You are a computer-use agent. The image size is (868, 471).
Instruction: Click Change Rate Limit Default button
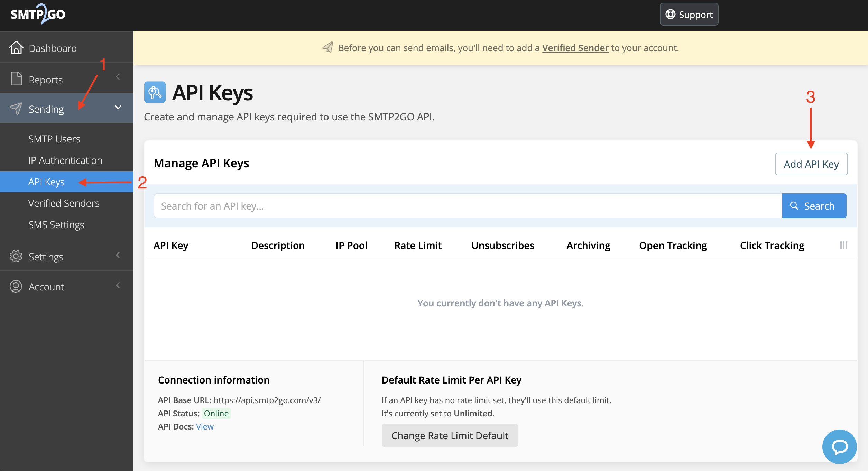coord(450,435)
